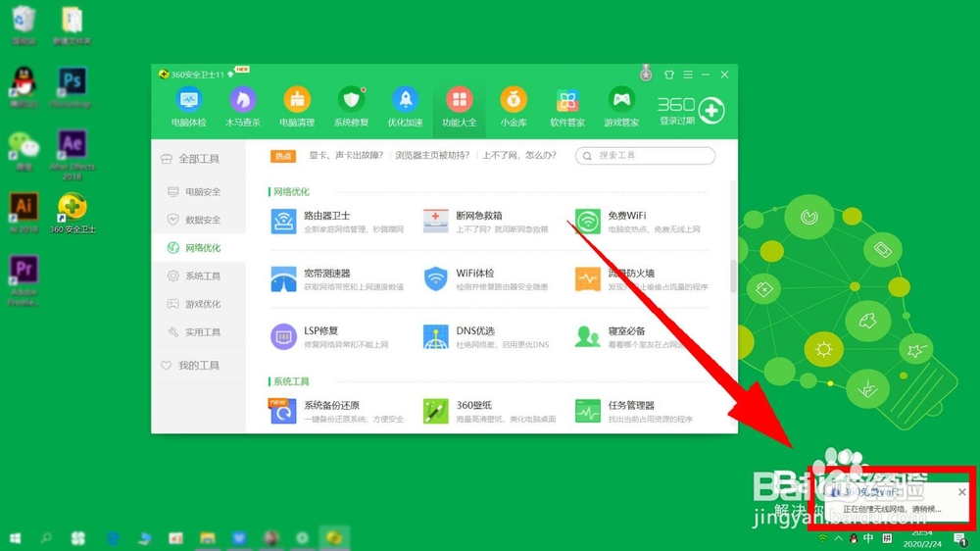
Task: Open 电脑体检 in top toolbar
Action: [x=189, y=108]
